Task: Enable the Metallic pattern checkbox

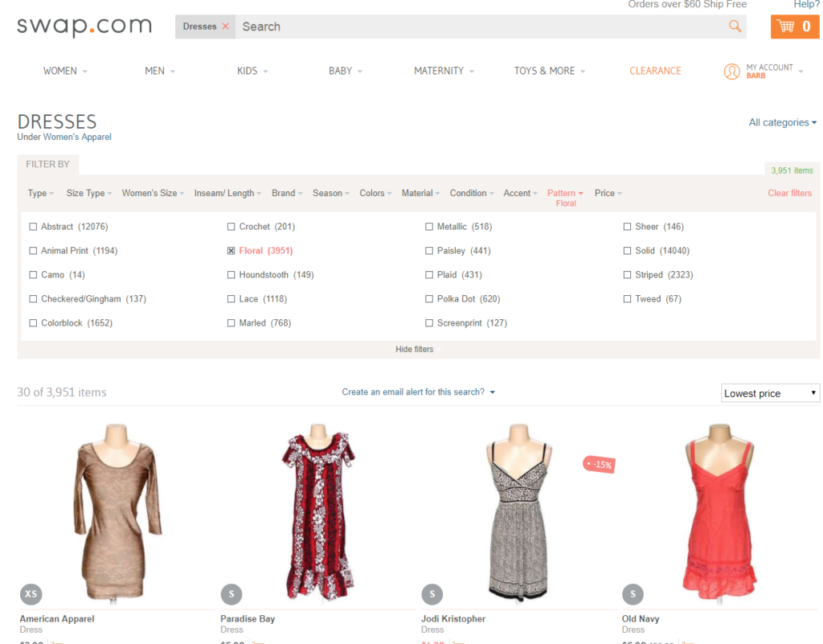Action: [x=429, y=227]
